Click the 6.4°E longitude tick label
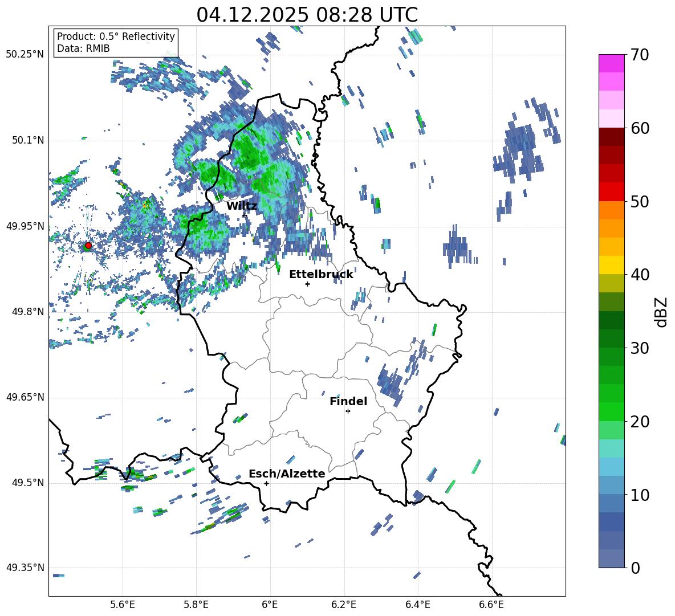 point(417,605)
